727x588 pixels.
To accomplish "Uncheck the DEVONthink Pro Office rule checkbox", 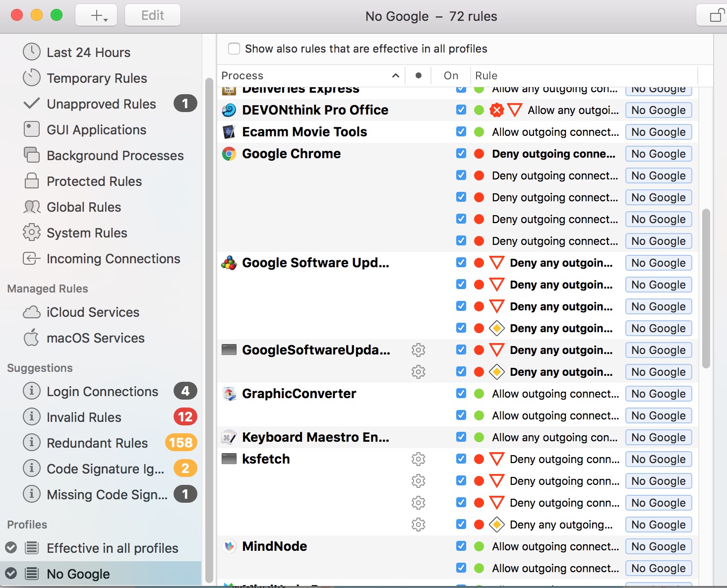I will point(461,110).
